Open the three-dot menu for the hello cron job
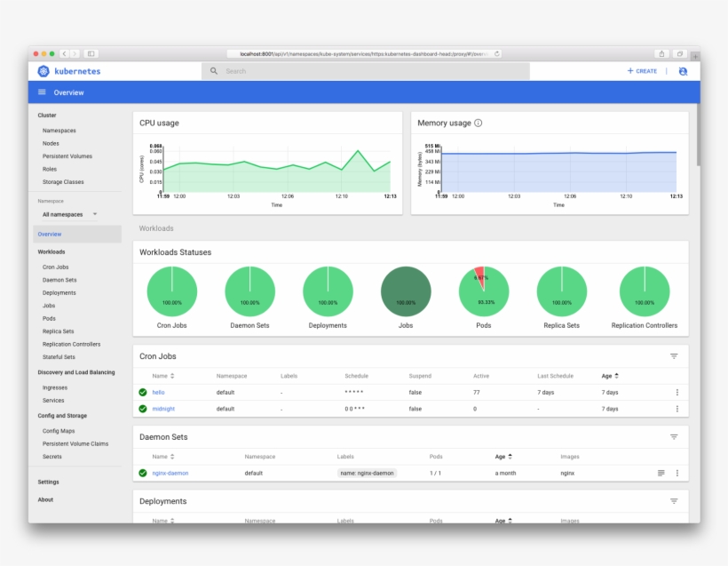The width and height of the screenshot is (728, 566). (x=677, y=392)
